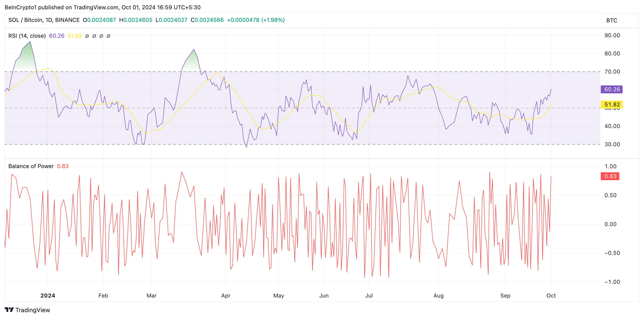644x318 pixels.
Task: Click the yellow 51.82 price-axis tag
Action: 611,105
